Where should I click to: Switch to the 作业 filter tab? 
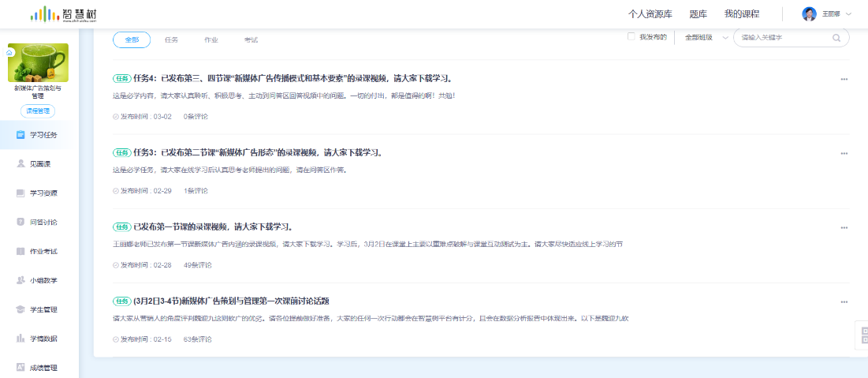[x=211, y=39]
